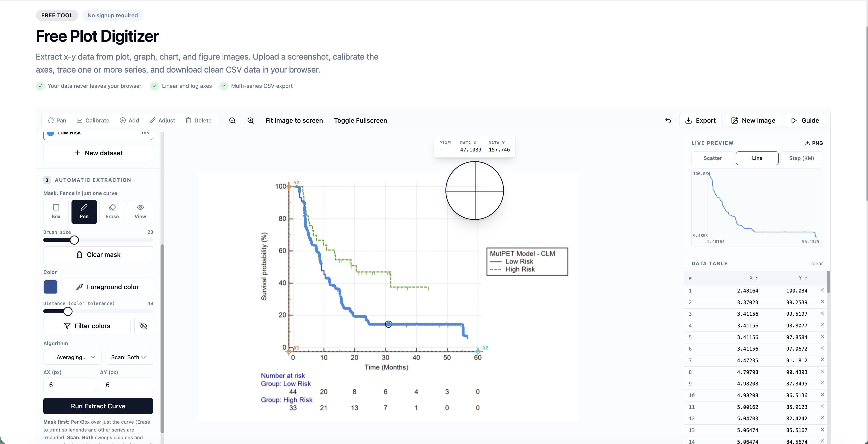Delete data row 2 with its X icon
Screen dimensions: 868x444
[822, 302]
